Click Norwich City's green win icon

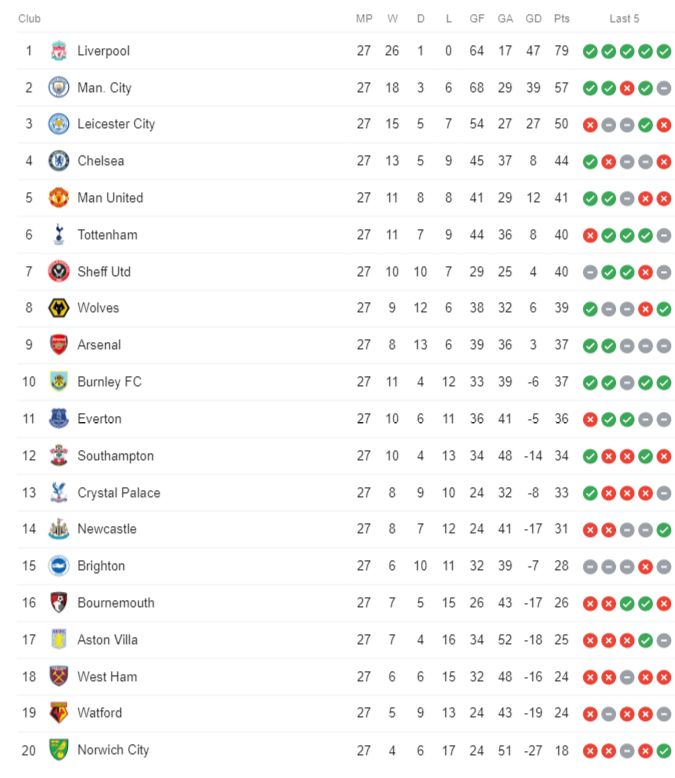pyautogui.click(x=664, y=751)
